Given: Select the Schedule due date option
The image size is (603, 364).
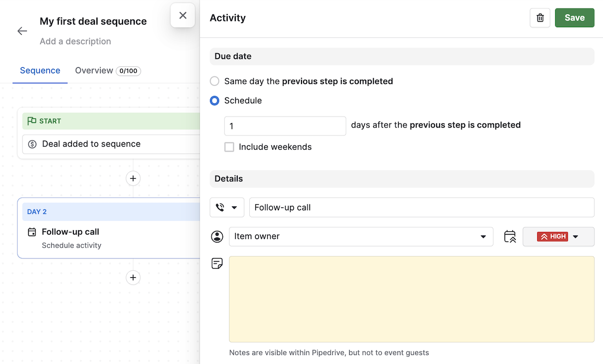Looking at the screenshot, I should [215, 100].
